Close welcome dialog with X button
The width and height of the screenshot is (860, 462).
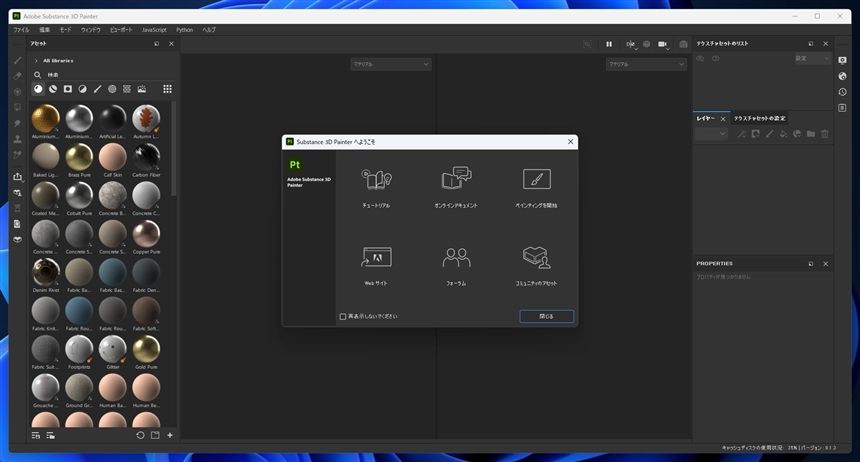coord(570,142)
